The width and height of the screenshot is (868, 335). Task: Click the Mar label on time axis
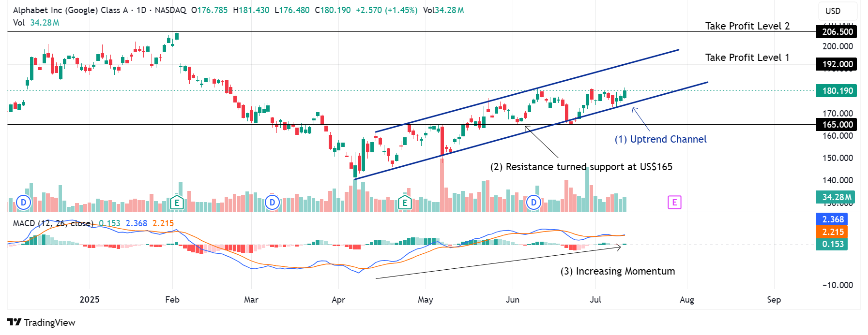[x=251, y=300]
